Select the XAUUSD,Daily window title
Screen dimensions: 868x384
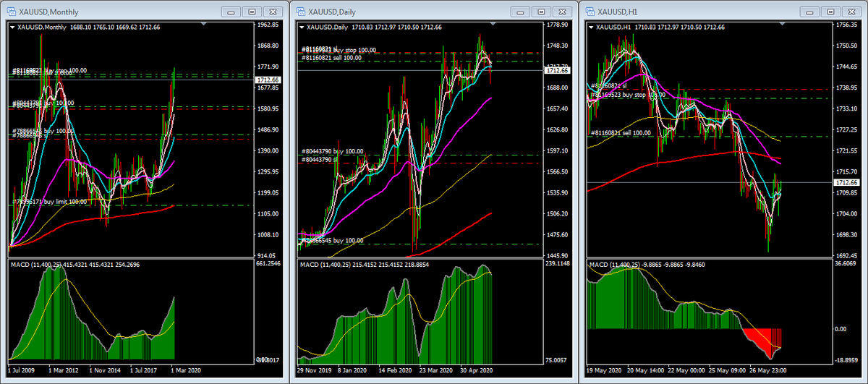333,12
